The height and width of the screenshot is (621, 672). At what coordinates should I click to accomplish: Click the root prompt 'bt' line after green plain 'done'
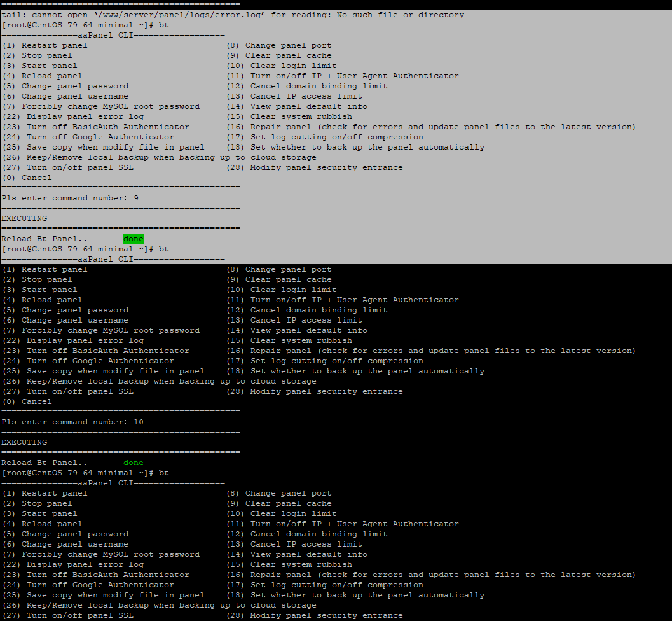(85, 473)
